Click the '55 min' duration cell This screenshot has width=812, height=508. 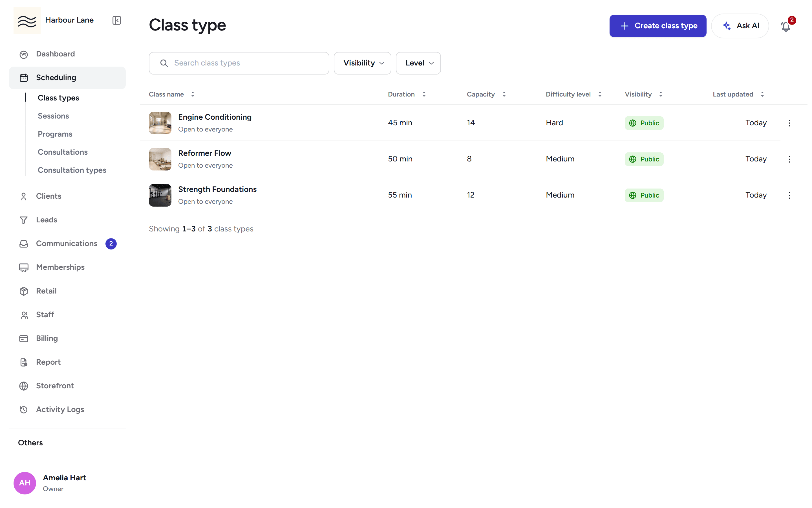tap(400, 195)
